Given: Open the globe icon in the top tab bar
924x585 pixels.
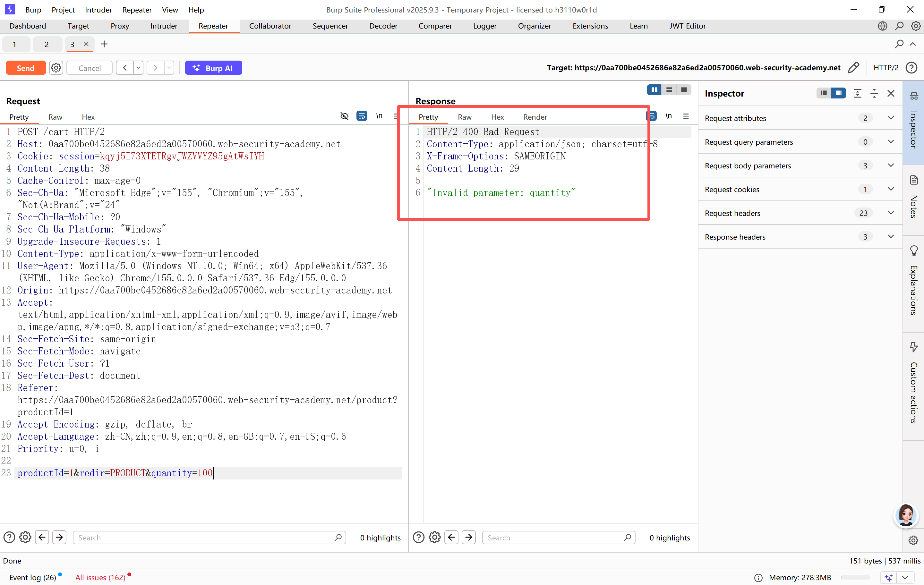Looking at the screenshot, I should pyautogui.click(x=882, y=26).
